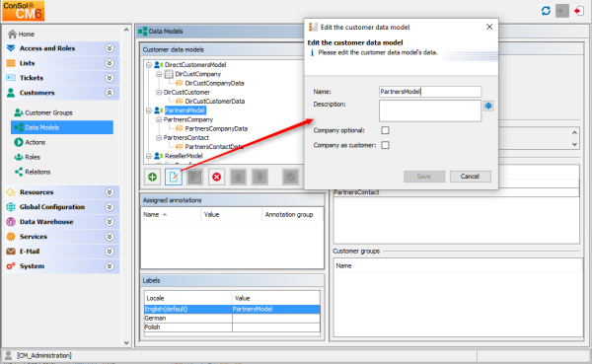Select the English(default) label row
This screenshot has height=364, width=592.
coord(232,309)
